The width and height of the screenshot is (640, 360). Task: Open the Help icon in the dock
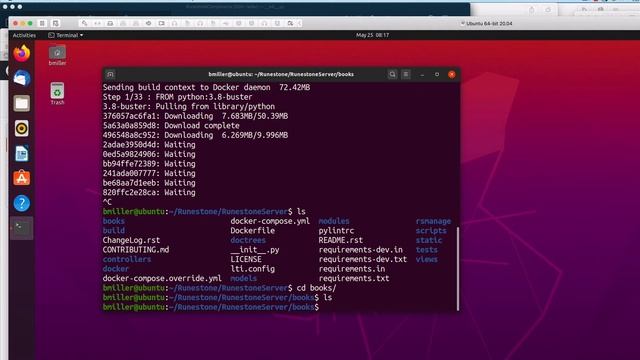tap(22, 203)
